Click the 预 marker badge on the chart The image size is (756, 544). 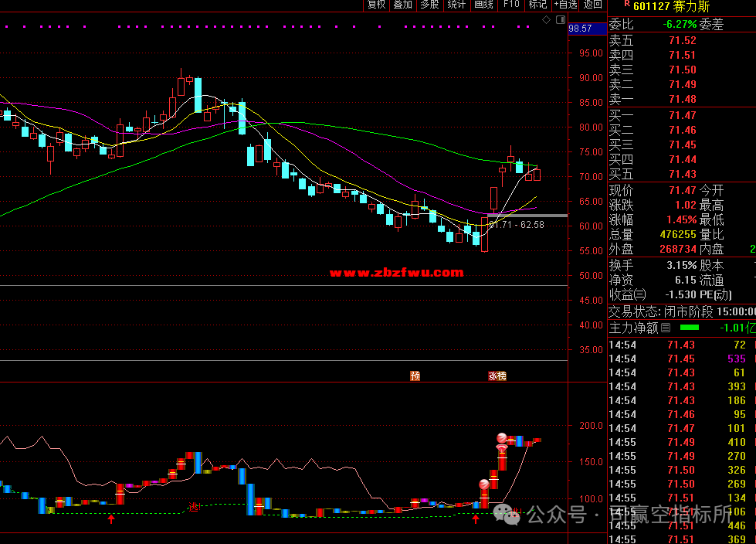coord(415,376)
